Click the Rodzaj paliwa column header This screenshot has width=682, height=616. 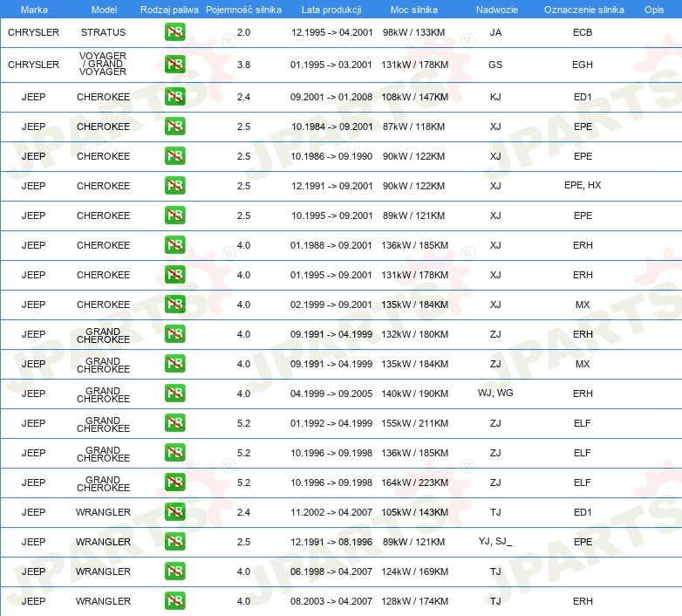pyautogui.click(x=169, y=10)
